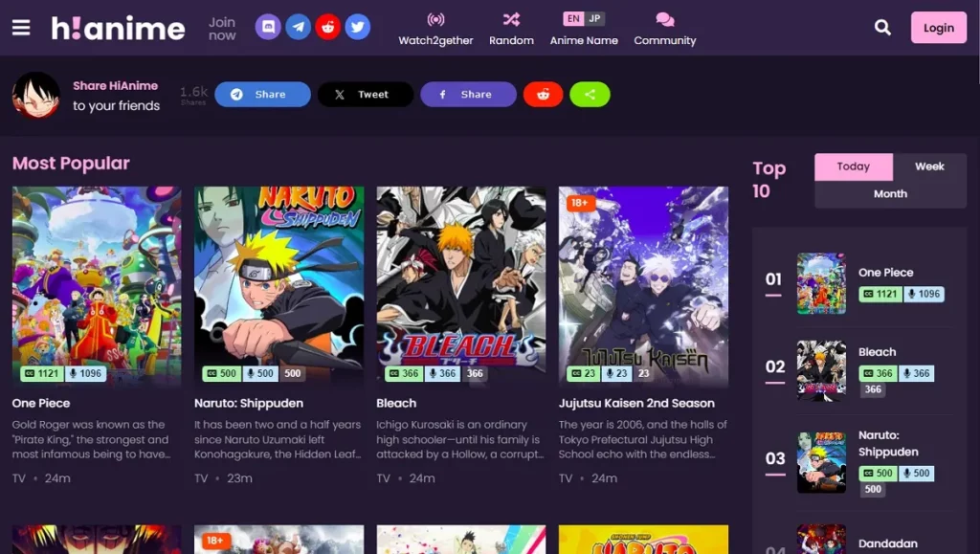Pick a Random anime
This screenshot has height=554, width=980.
point(511,30)
